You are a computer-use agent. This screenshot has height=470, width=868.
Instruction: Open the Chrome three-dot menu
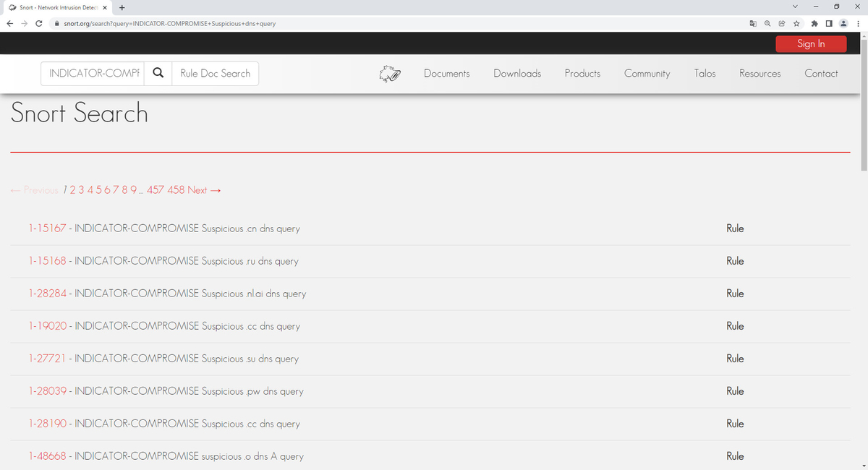(x=858, y=23)
